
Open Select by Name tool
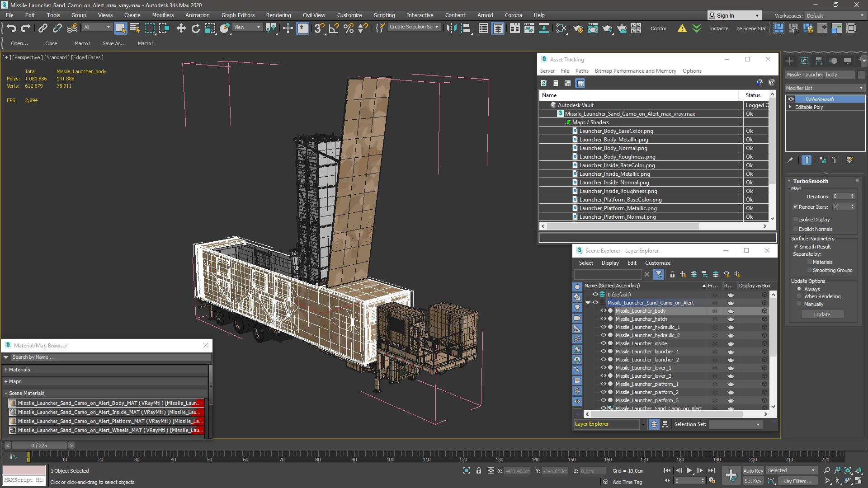[x=135, y=28]
